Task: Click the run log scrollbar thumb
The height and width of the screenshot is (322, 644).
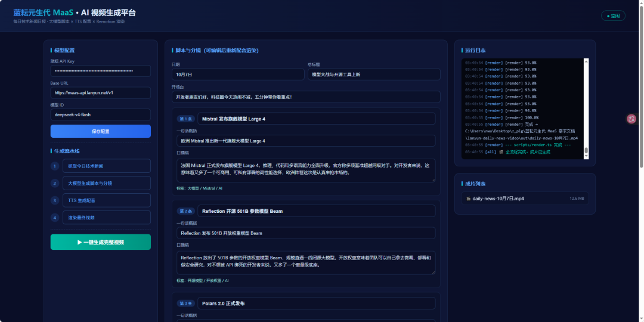Action: (x=586, y=150)
